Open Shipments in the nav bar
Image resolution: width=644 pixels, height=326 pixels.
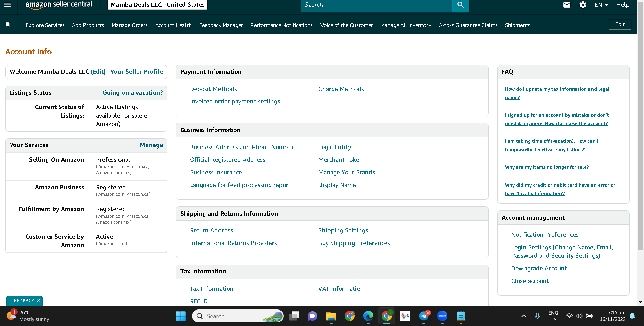[517, 25]
